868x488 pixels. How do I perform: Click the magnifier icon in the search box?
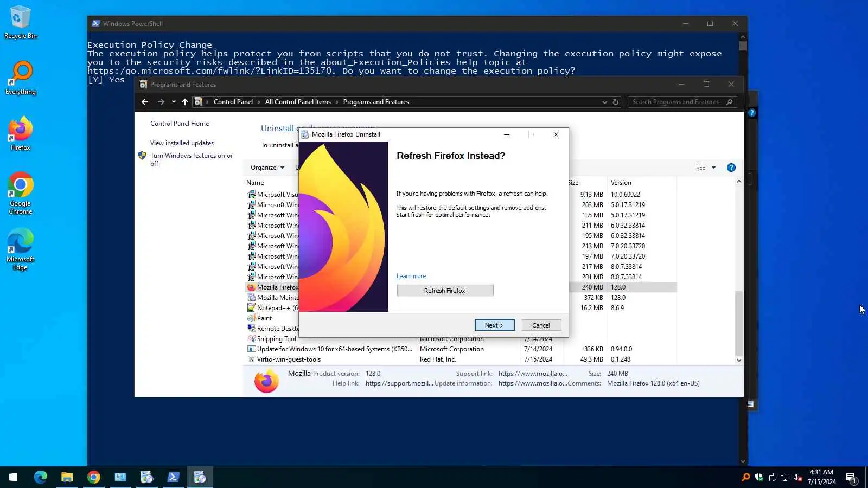729,102
